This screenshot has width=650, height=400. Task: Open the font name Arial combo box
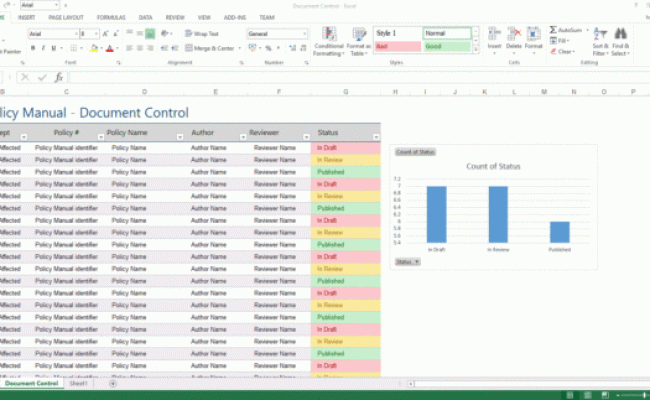(53, 34)
